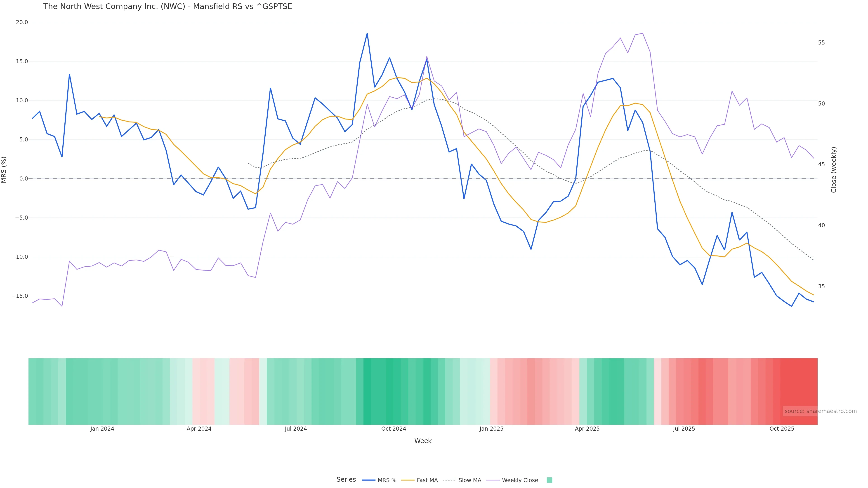Click the Oct 2024 axis label
Image resolution: width=868 pixels, height=488 pixels.
[x=394, y=429]
